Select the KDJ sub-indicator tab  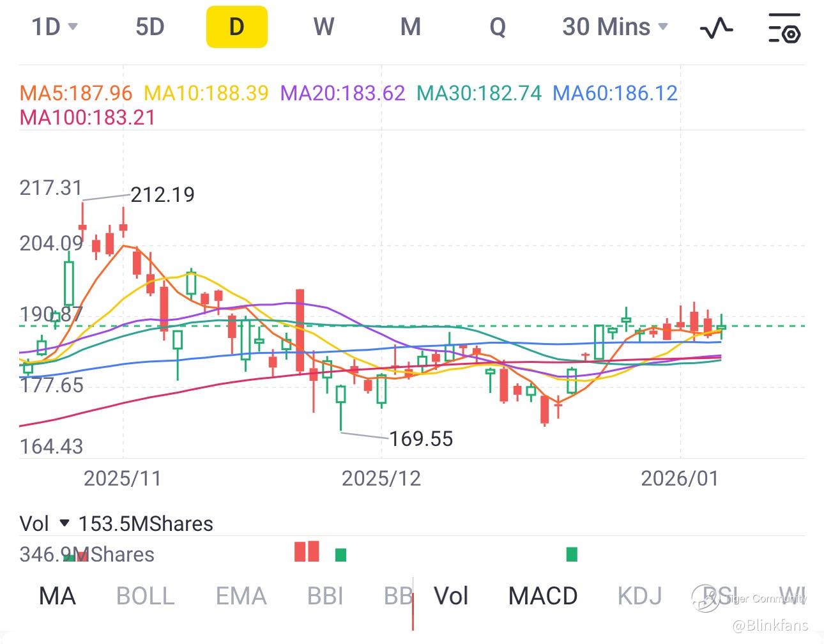pos(639,596)
